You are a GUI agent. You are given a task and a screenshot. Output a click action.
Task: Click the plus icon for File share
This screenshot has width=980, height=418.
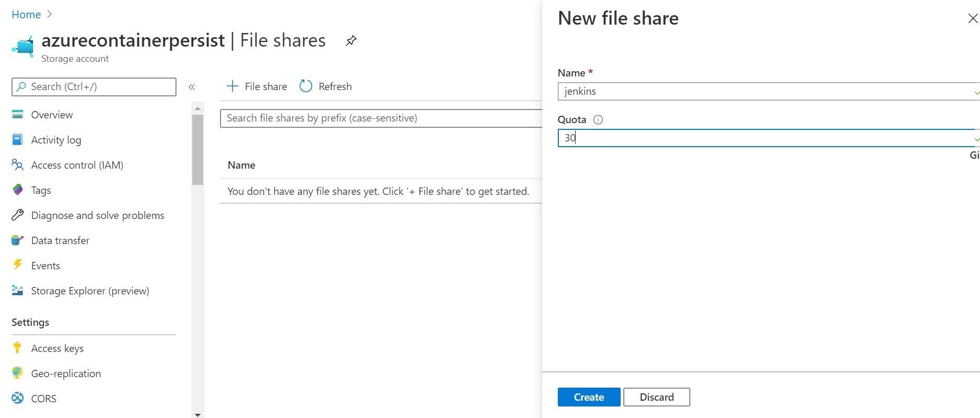(232, 86)
